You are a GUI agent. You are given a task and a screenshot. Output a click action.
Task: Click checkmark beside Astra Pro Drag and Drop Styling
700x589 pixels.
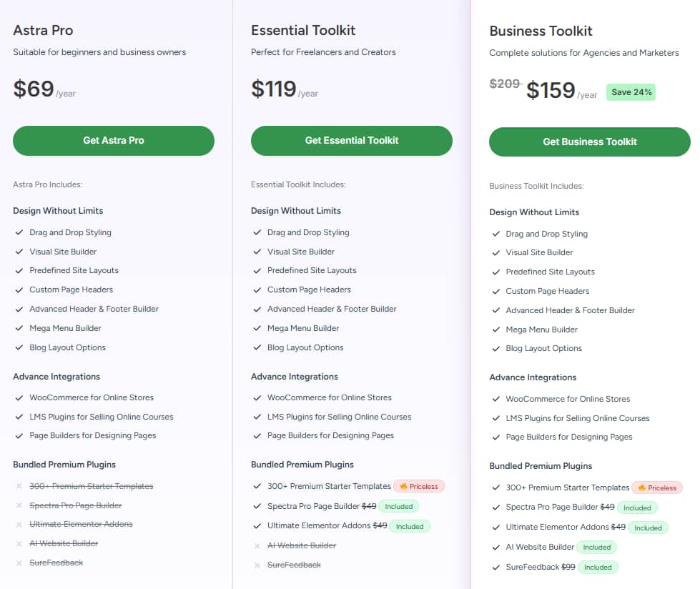(x=19, y=232)
